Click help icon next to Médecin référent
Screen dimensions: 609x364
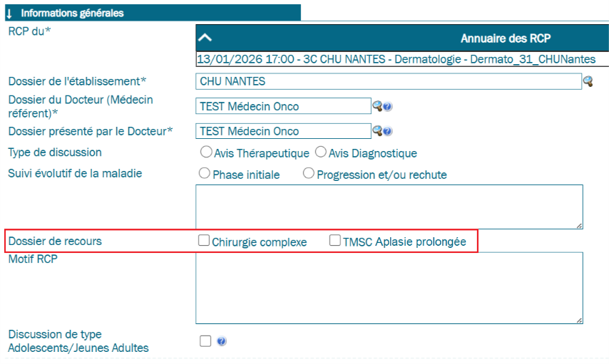click(388, 108)
